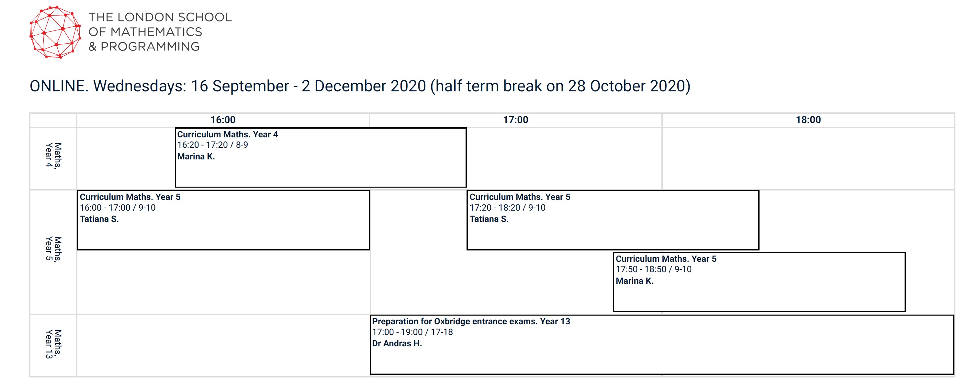Open Year 5 class at 16:00 - 17:00
This screenshot has height=382, width=980.
pos(223,220)
